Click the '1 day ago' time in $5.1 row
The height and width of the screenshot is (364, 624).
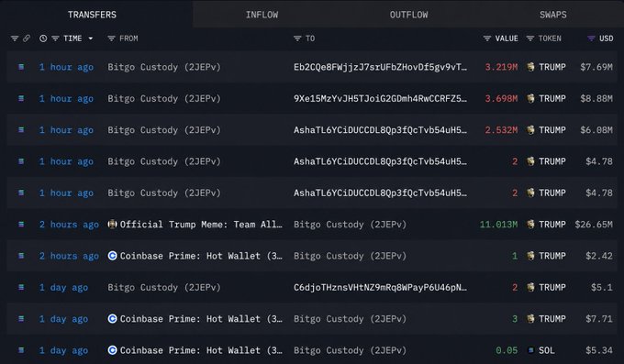63,287
